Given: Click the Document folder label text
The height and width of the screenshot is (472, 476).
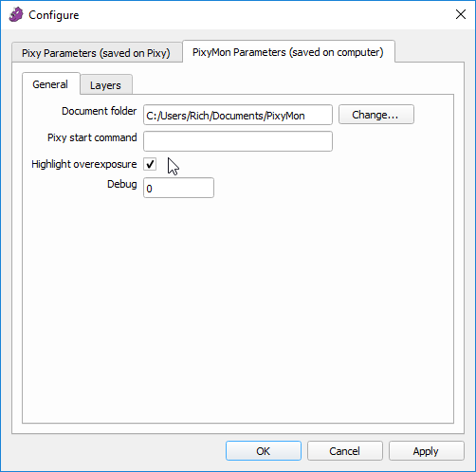Looking at the screenshot, I should click(99, 111).
